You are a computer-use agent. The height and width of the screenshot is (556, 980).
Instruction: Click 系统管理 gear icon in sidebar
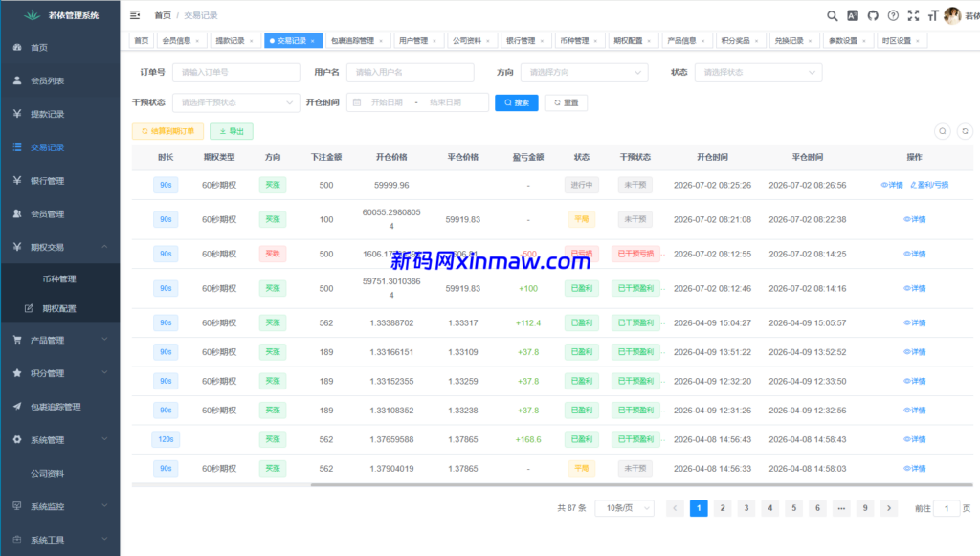click(x=17, y=440)
